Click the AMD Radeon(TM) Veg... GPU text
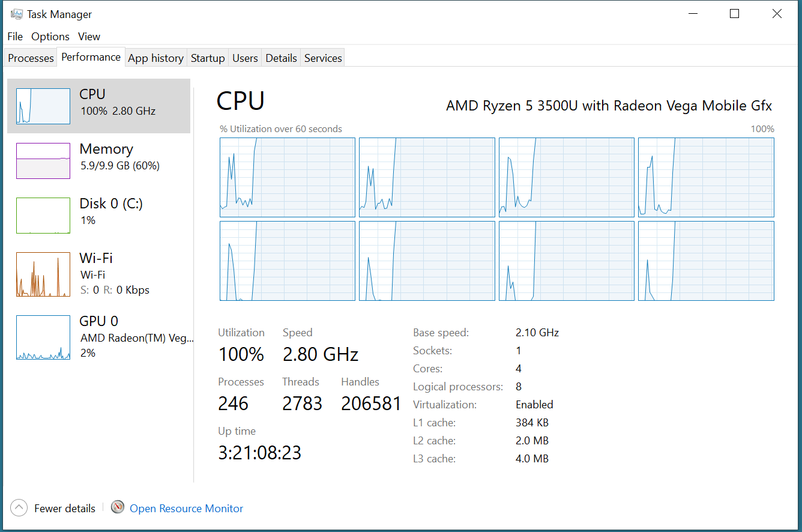The image size is (802, 532). click(x=137, y=338)
